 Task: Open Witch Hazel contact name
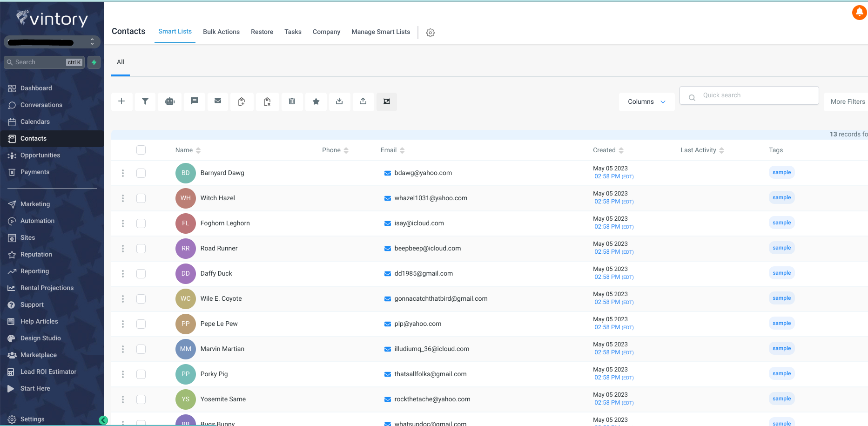[x=217, y=198]
